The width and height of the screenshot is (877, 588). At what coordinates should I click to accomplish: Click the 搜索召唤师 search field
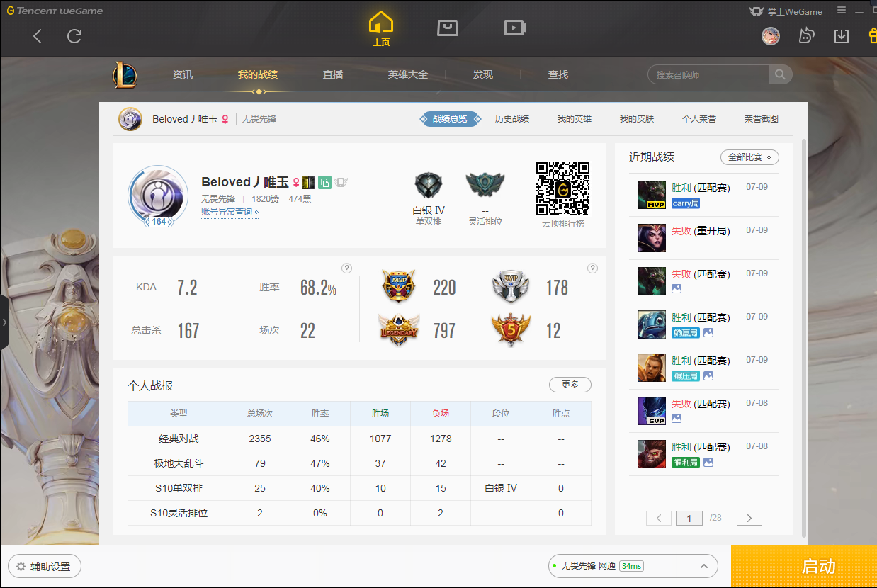click(x=708, y=74)
